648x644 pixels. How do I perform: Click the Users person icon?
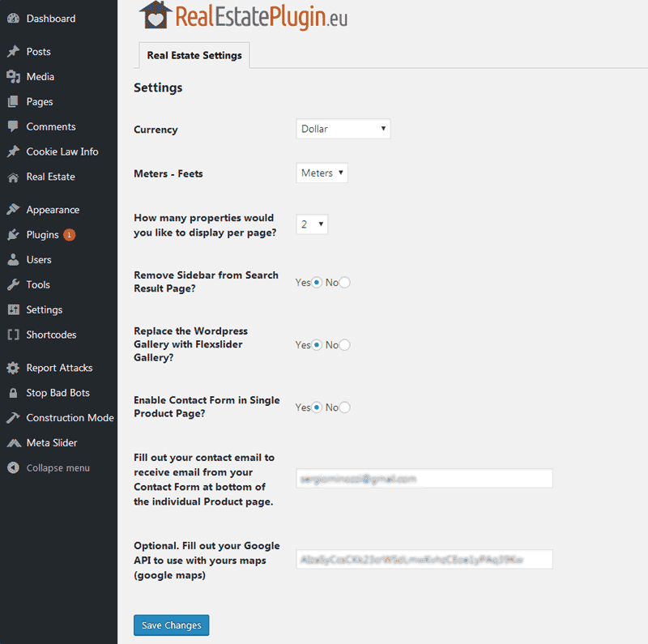click(13, 259)
